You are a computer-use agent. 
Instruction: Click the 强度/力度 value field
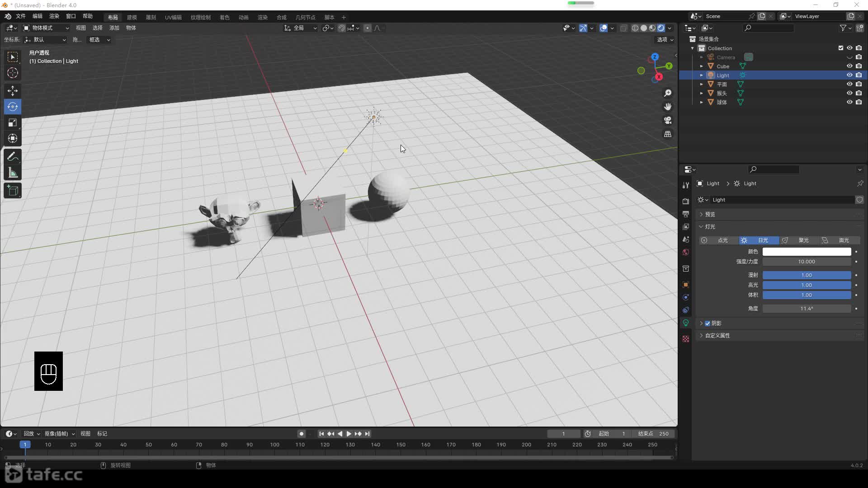[807, 262]
